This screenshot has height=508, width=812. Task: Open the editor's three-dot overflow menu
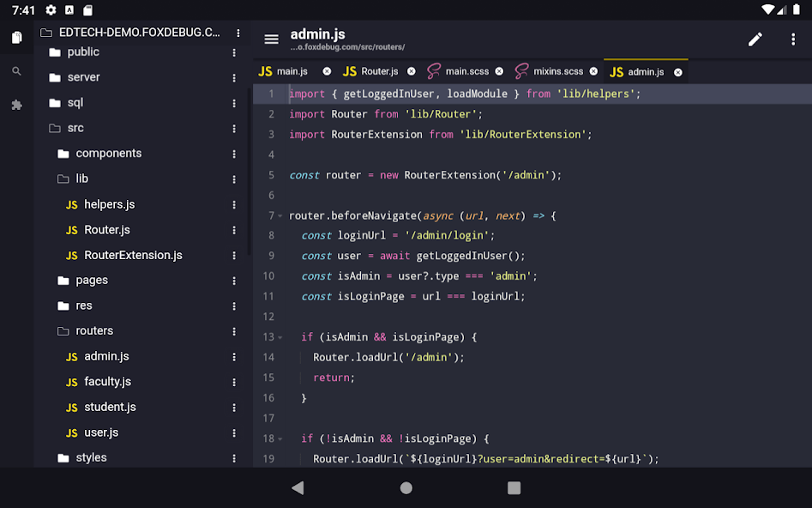(792, 39)
